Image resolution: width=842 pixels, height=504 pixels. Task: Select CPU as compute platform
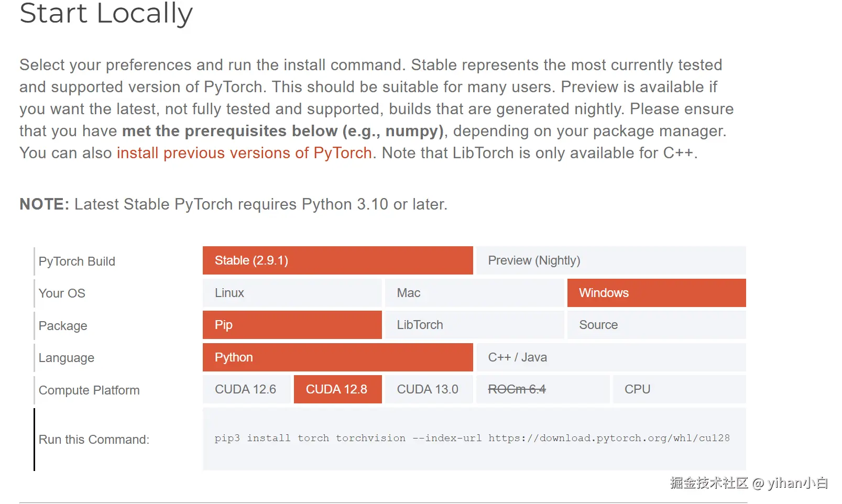679,389
